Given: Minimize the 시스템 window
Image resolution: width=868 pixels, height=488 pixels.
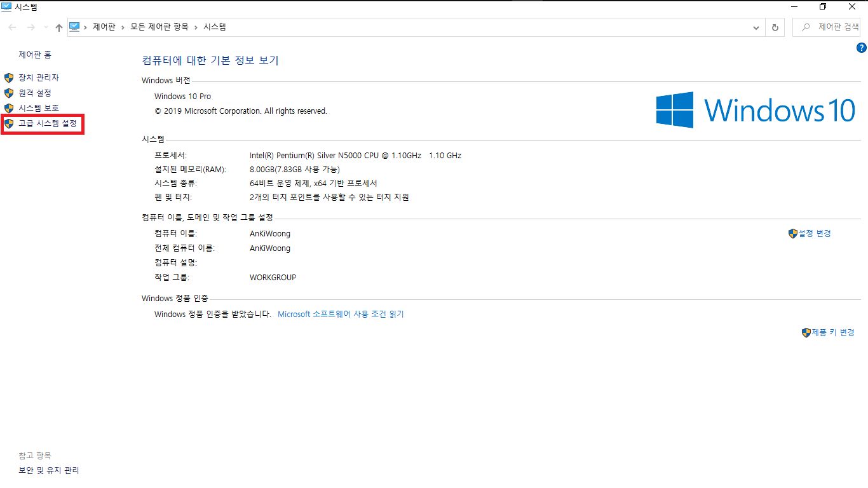Looking at the screenshot, I should (794, 6).
